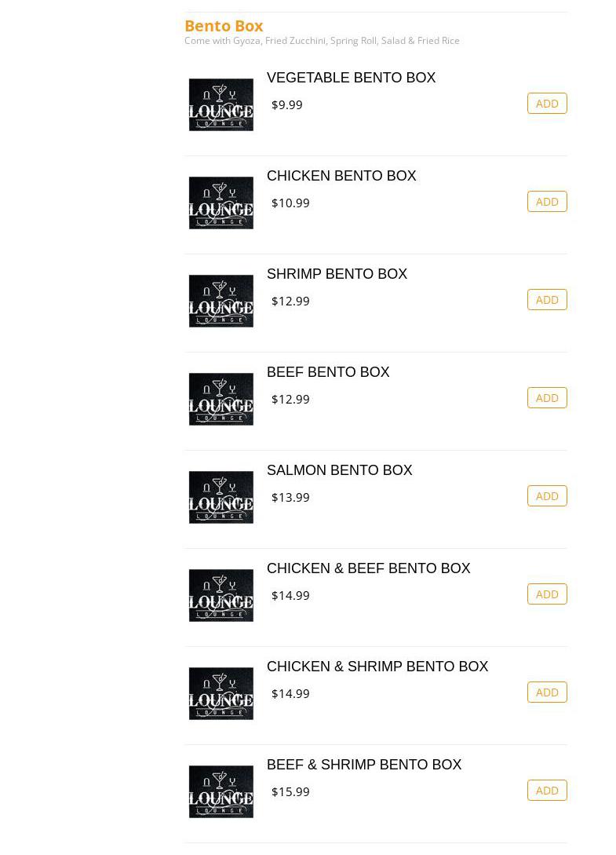
Task: Click Chicken & Beef Bento Box thumbnail
Action: click(x=221, y=595)
